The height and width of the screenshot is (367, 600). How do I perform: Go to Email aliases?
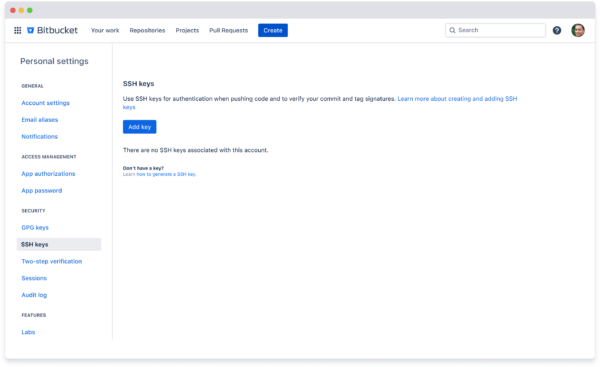[40, 120]
